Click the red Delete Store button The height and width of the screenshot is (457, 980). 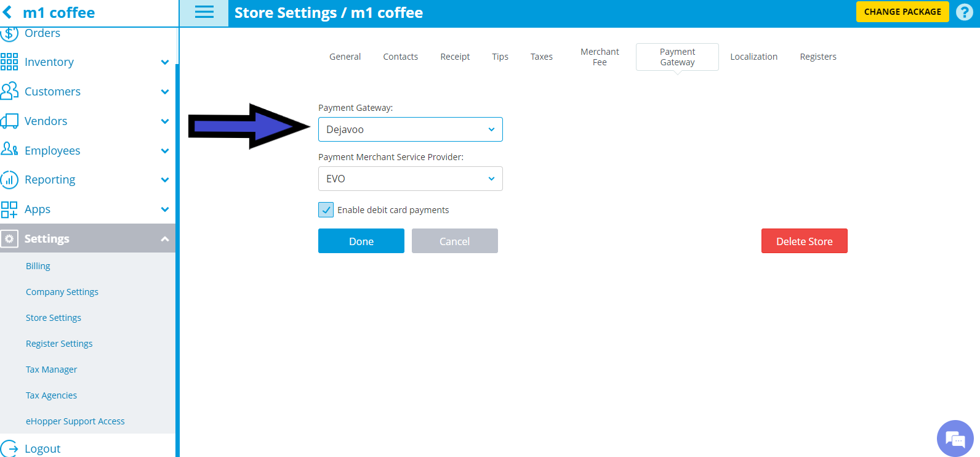point(805,241)
